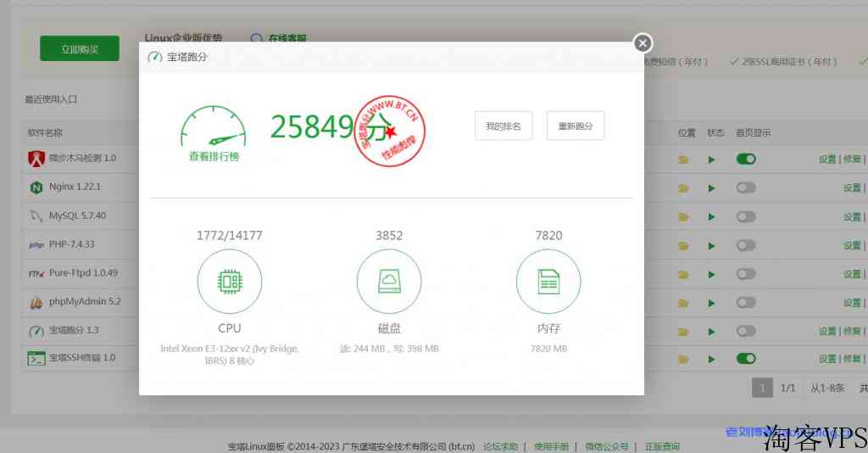Screen dimensions: 868x453
Task: Close the 宝塔跑分 dialog with the X
Action: [x=643, y=43]
